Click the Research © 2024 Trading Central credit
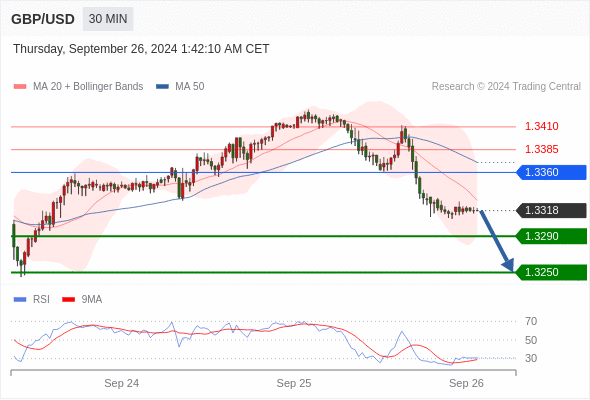 coord(506,87)
